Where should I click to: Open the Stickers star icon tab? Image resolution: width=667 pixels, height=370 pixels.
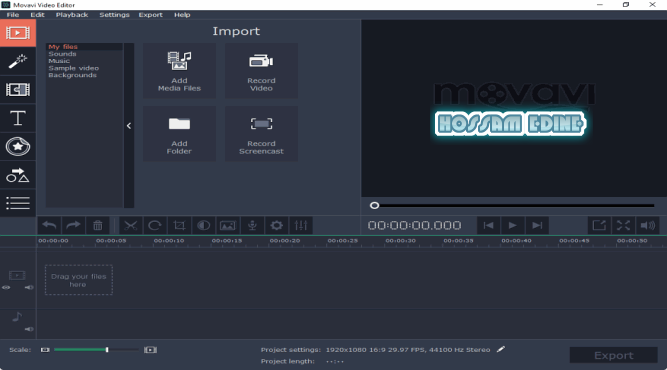point(18,147)
